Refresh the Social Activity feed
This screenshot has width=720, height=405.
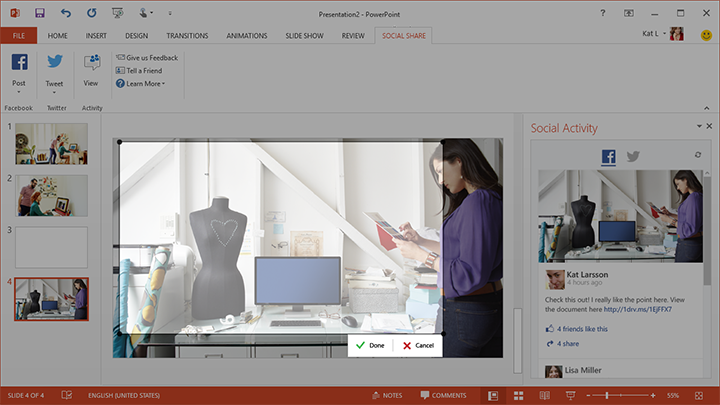coord(698,155)
